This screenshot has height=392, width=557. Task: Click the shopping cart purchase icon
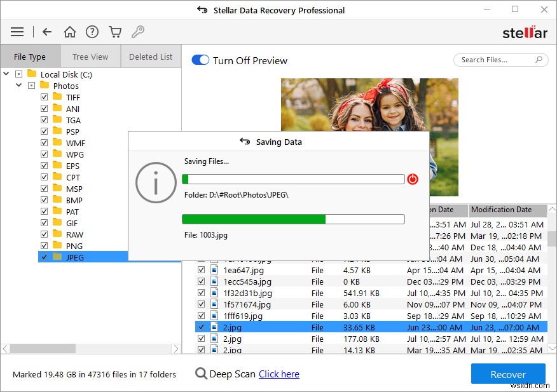point(115,31)
